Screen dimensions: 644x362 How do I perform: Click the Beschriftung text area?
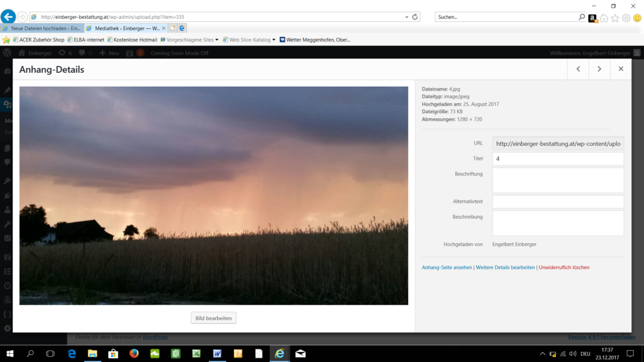point(558,180)
